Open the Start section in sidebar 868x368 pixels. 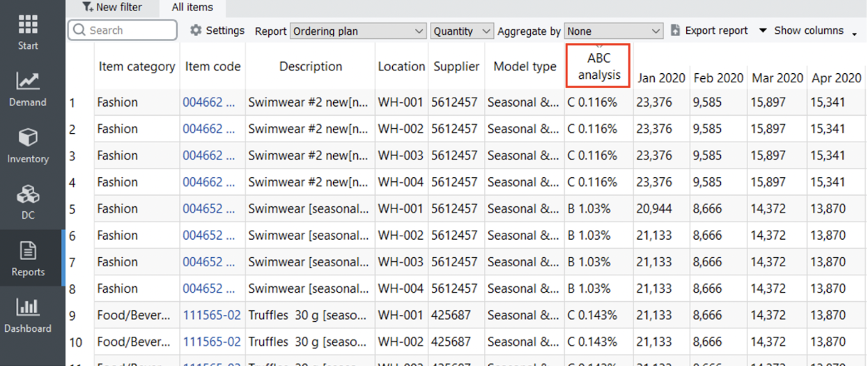click(x=28, y=32)
